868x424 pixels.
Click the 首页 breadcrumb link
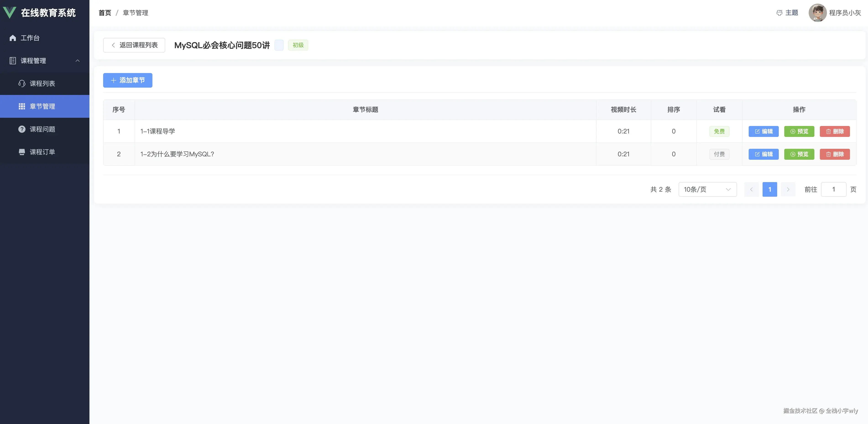[105, 13]
